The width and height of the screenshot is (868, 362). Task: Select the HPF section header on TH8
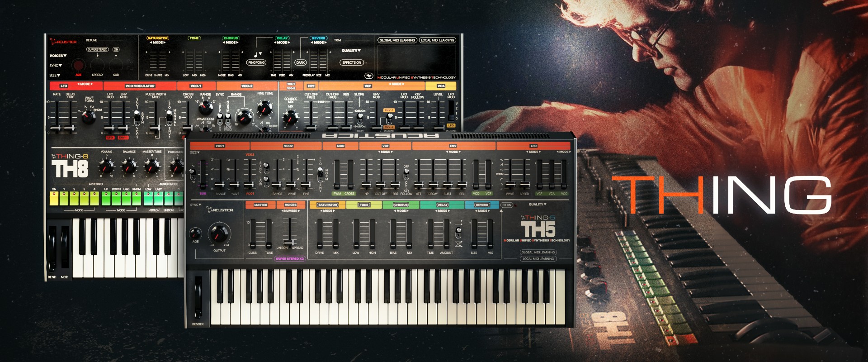[x=311, y=86]
